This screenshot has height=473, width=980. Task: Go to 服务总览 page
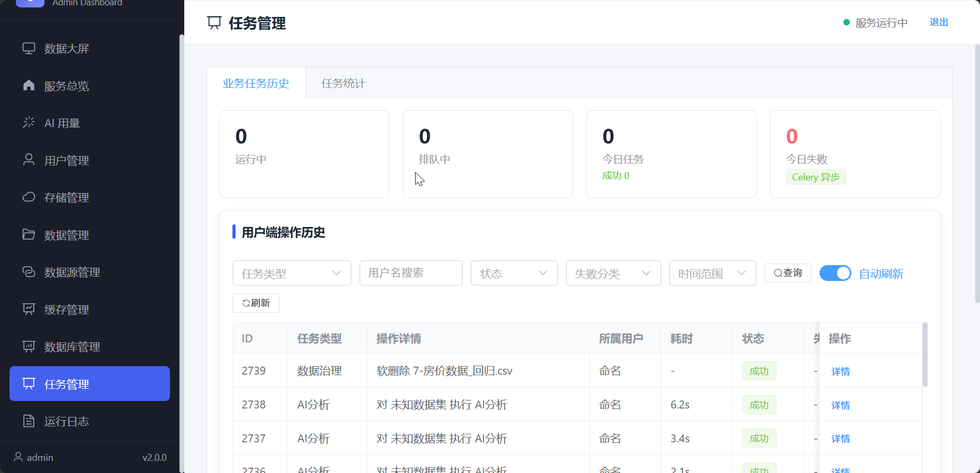(x=89, y=86)
